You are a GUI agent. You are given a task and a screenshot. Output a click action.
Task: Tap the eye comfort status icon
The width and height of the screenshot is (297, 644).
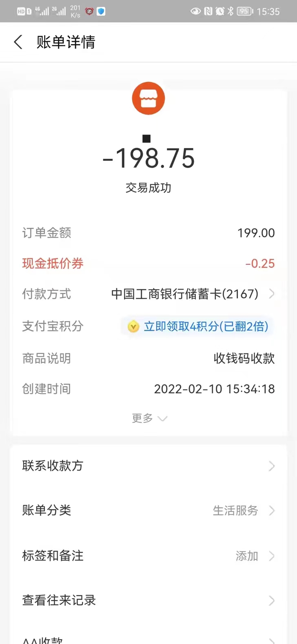click(x=195, y=11)
